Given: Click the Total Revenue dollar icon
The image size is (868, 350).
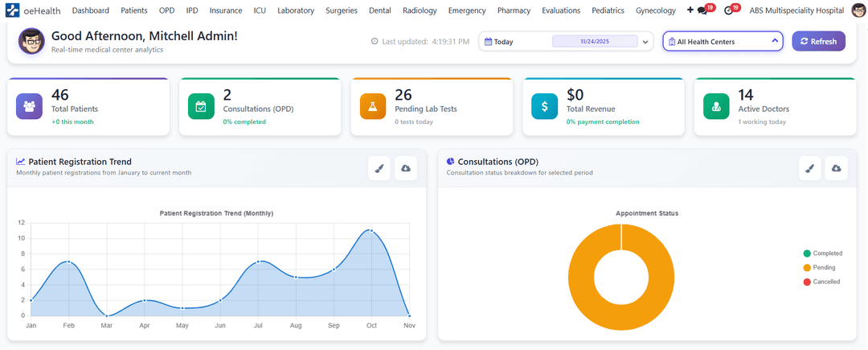Looking at the screenshot, I should click(x=545, y=106).
